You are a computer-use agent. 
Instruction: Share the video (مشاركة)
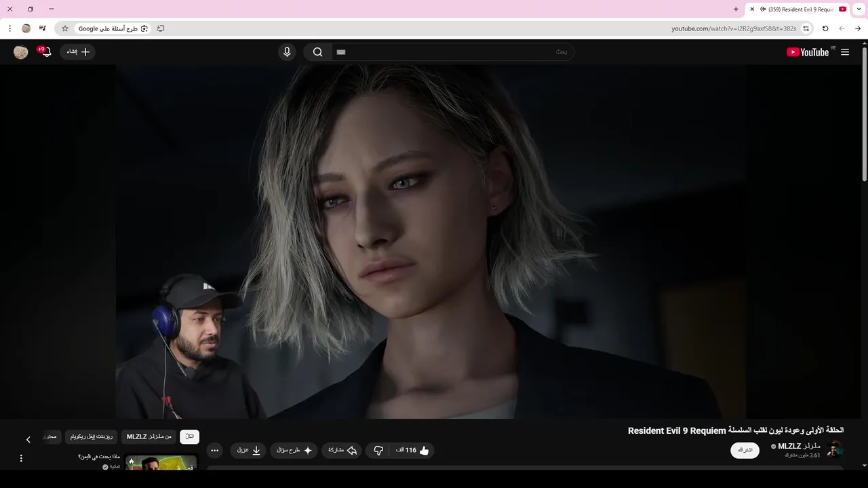(x=342, y=450)
